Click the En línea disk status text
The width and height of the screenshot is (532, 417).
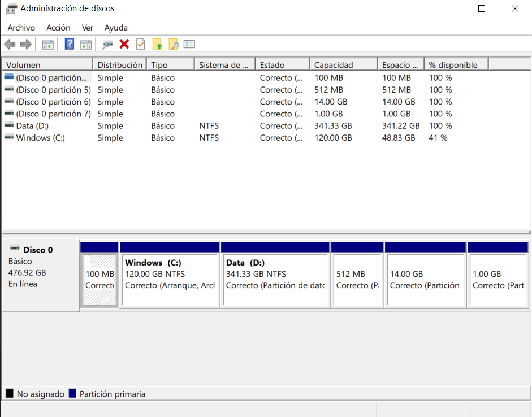pos(23,284)
